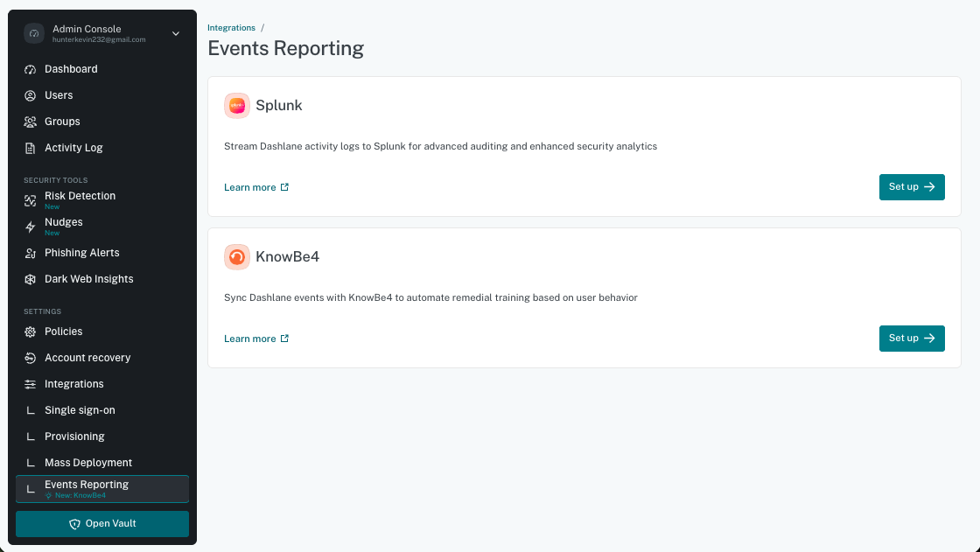The height and width of the screenshot is (552, 980).
Task: Click the Splunk logo icon
Action: click(x=237, y=106)
